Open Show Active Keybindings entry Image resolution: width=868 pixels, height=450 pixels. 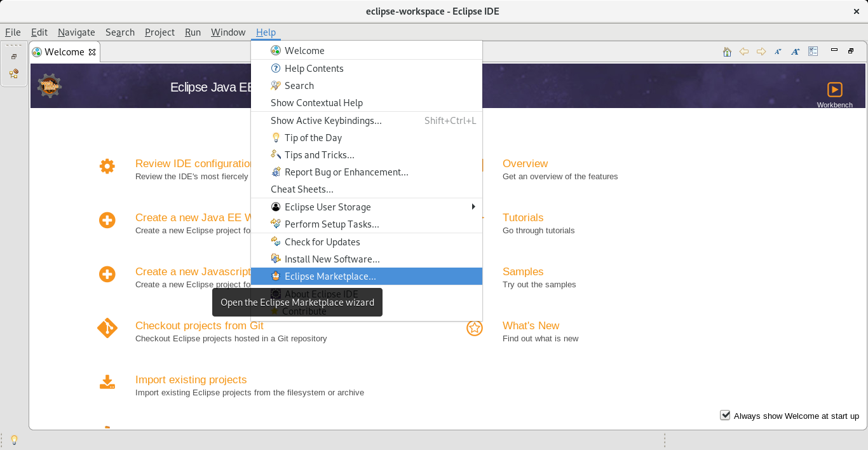click(x=367, y=120)
